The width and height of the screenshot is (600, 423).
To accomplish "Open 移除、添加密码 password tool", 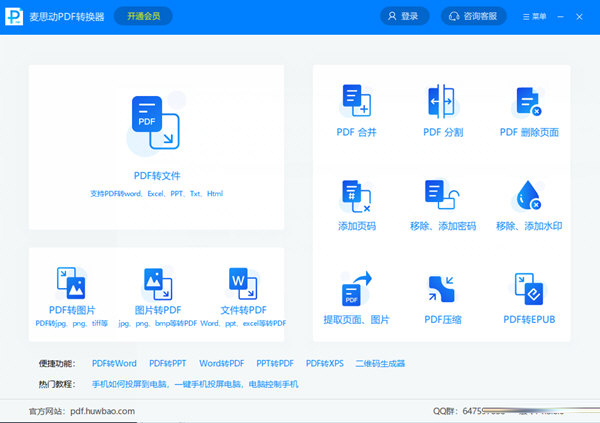I will click(x=442, y=196).
